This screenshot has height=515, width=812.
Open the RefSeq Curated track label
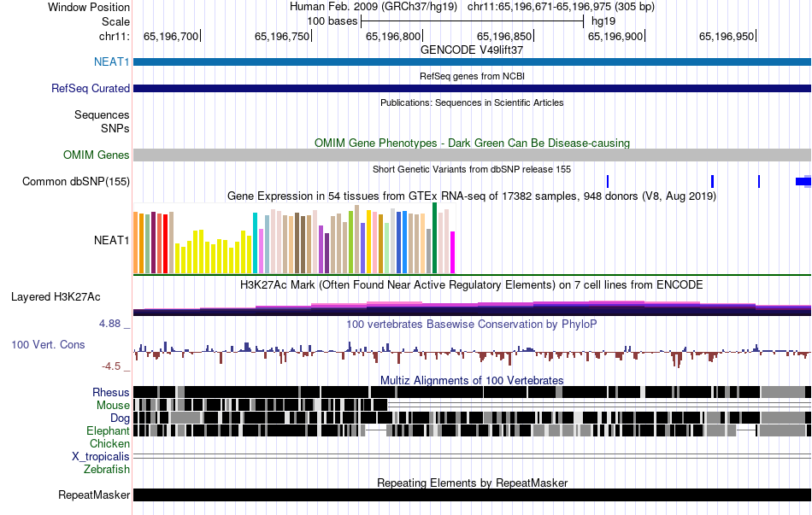[91, 89]
